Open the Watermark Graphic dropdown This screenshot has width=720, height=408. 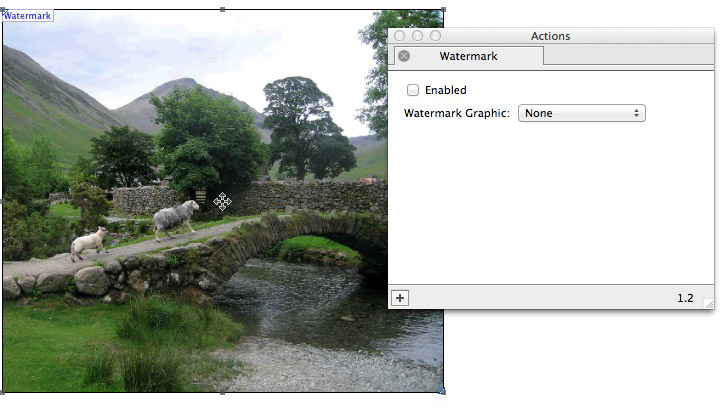tap(581, 113)
